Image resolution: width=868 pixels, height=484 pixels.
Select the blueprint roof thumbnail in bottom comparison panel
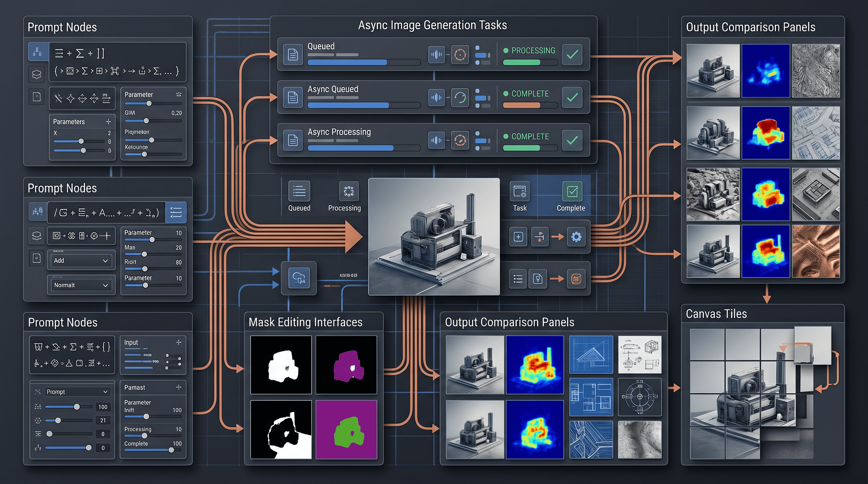(591, 354)
